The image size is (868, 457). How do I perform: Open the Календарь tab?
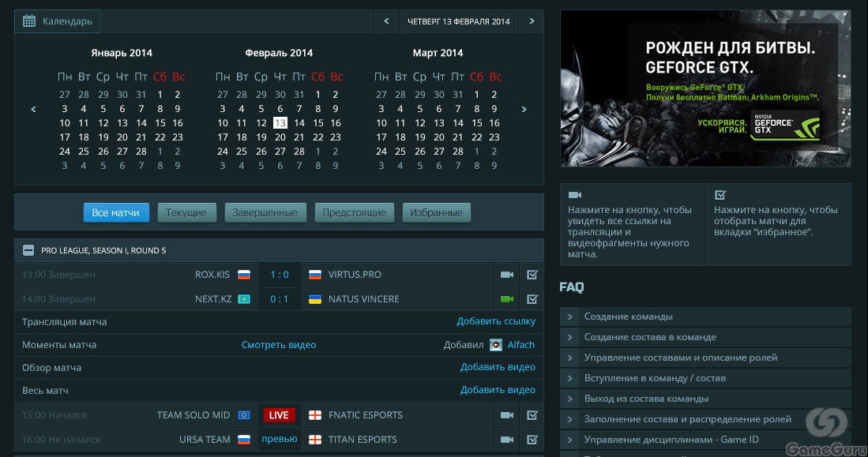click(x=57, y=21)
